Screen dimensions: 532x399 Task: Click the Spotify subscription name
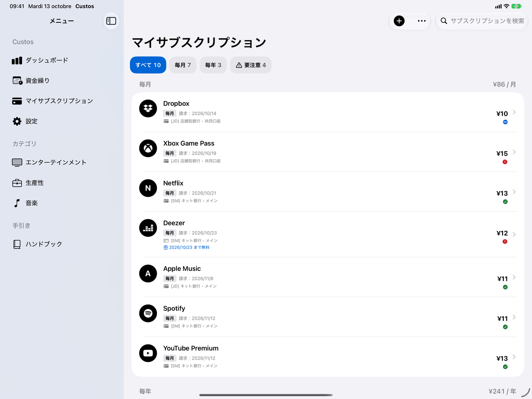[x=174, y=309]
